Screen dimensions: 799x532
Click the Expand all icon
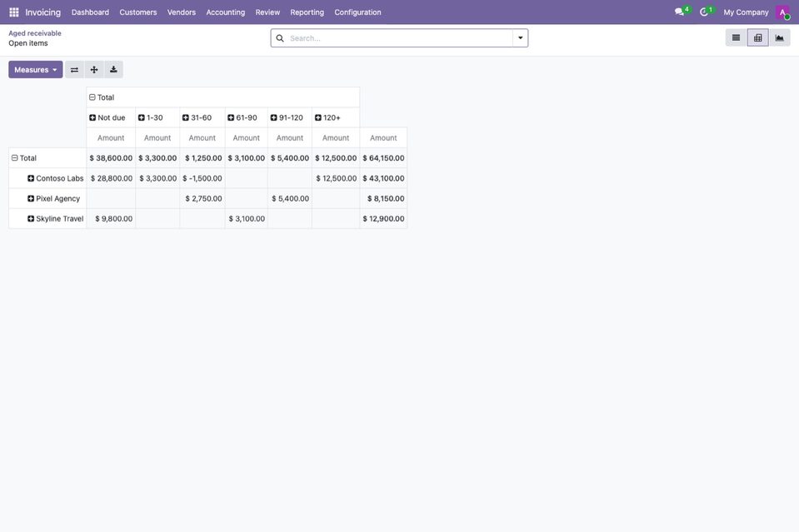coord(94,70)
